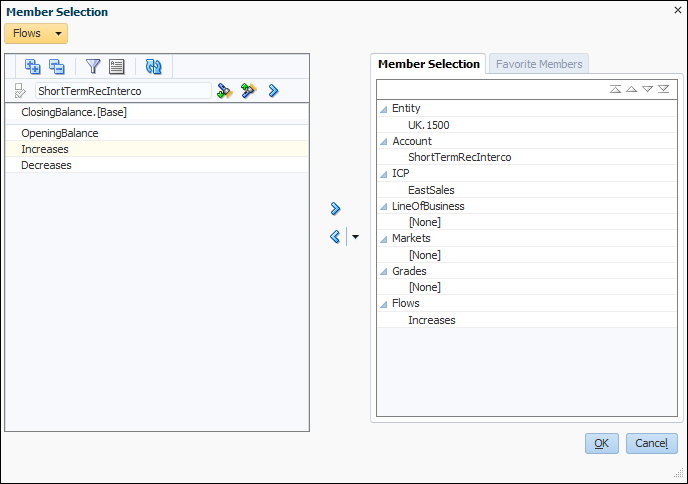Image resolution: width=688 pixels, height=484 pixels.
Task: Click the Expand All icon
Action: click(x=32, y=67)
